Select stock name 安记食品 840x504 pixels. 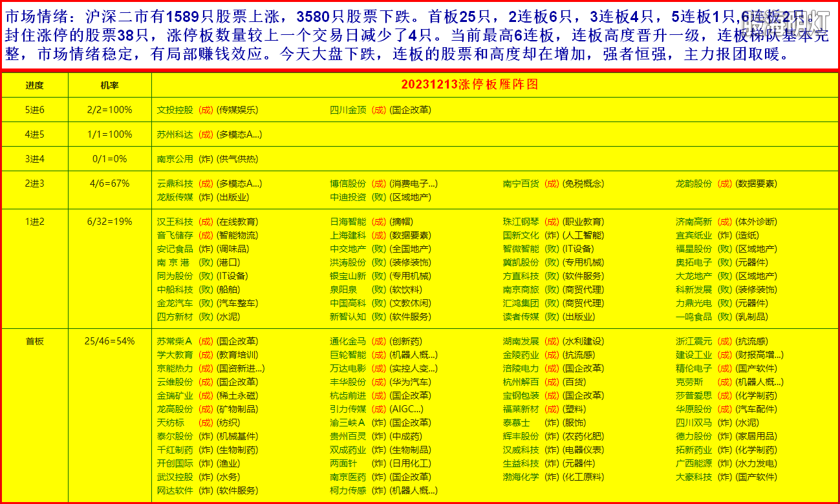tap(175, 249)
